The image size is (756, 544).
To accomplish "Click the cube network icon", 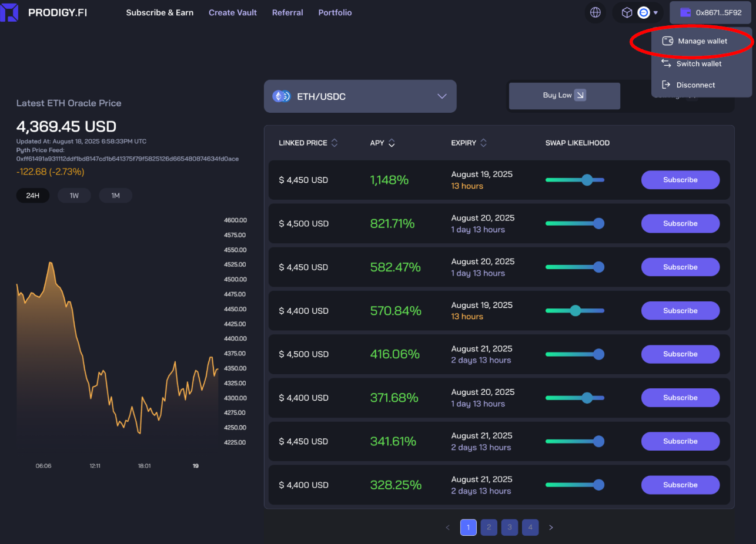I will point(626,12).
